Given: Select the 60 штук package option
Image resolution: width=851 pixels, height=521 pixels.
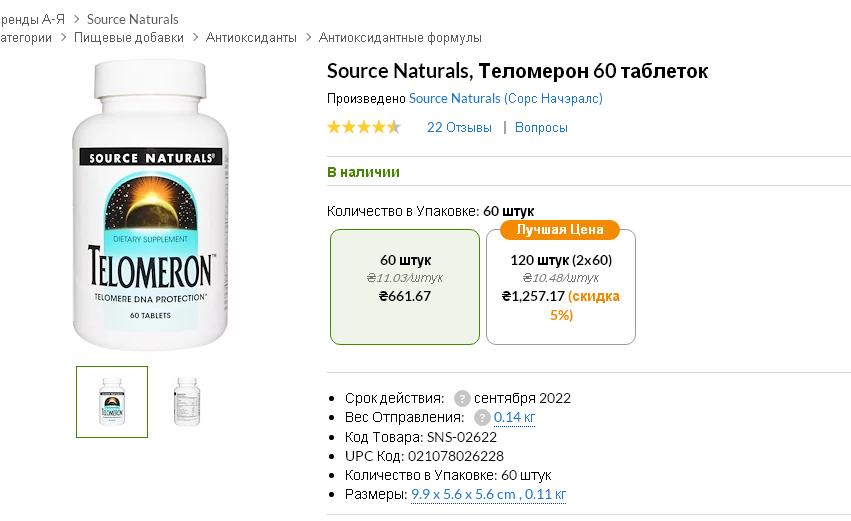Looking at the screenshot, I should (x=405, y=287).
